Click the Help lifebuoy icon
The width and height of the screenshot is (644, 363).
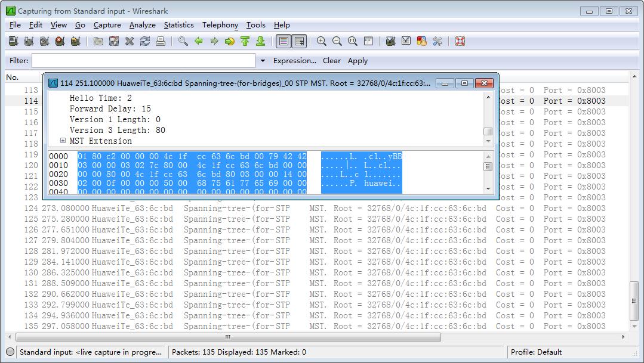[x=460, y=41]
